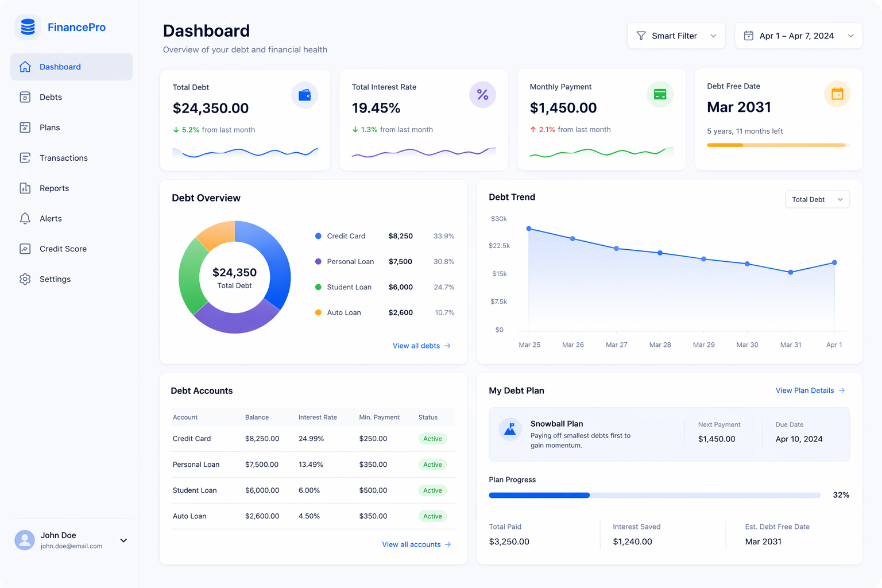Image resolution: width=882 pixels, height=588 pixels.
Task: Click the $7,500.00 Personal Loan balance
Action: 262,465
